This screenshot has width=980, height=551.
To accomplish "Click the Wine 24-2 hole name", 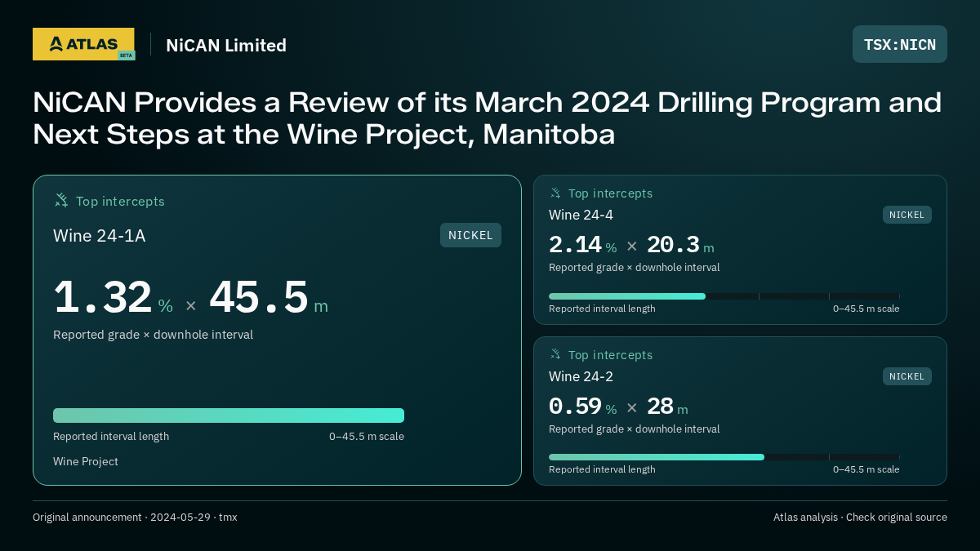I will pos(581,377).
